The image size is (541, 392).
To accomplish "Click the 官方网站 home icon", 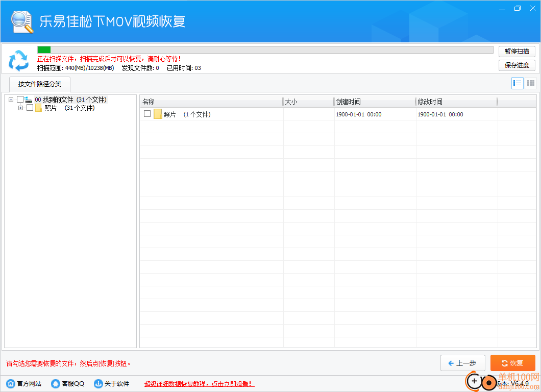I will (11, 383).
